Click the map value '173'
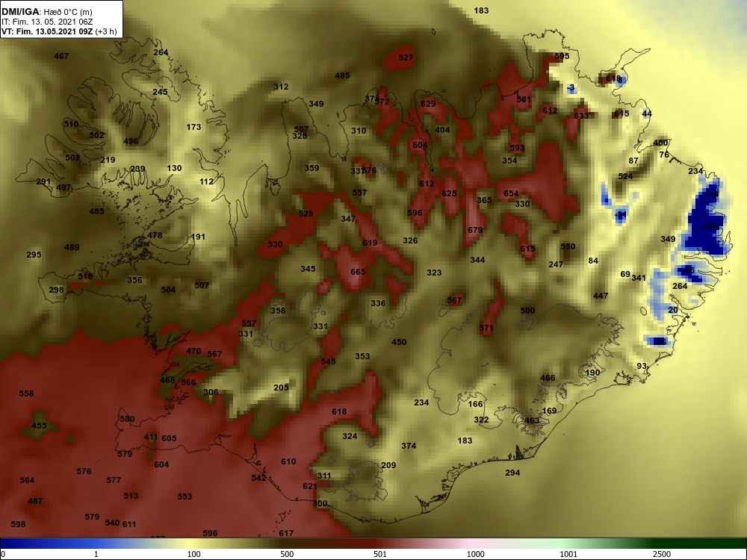Image resolution: width=747 pixels, height=560 pixels. click(193, 127)
